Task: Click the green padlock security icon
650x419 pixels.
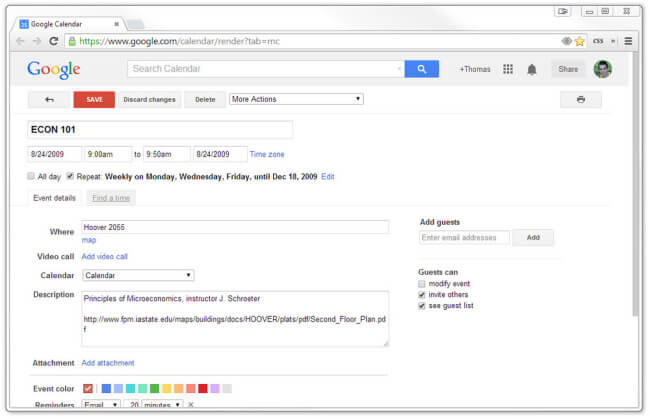Action: pos(72,41)
